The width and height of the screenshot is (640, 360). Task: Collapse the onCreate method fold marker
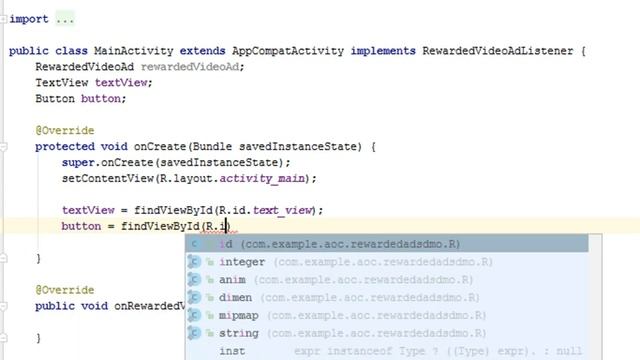point(3,147)
